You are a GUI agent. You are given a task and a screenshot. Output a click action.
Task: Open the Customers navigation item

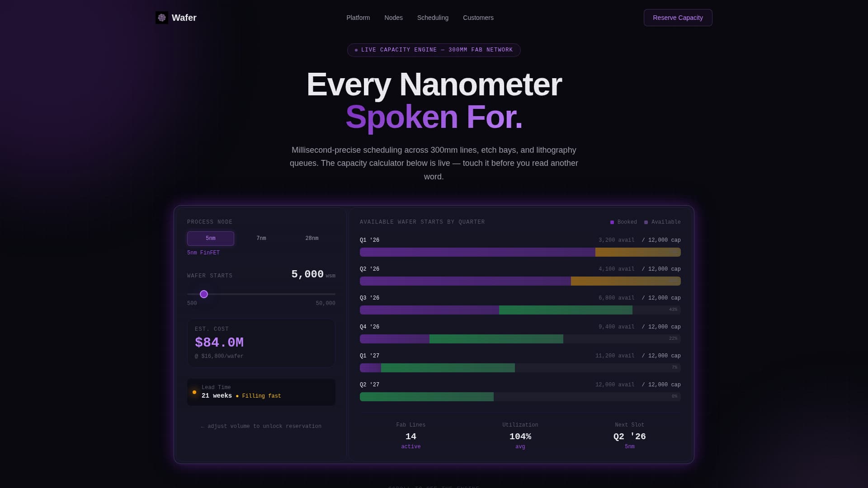[x=478, y=18]
